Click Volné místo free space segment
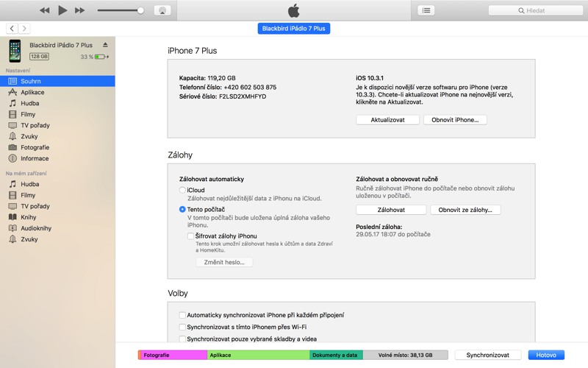Viewport: 588px width, 368px height. click(406, 355)
